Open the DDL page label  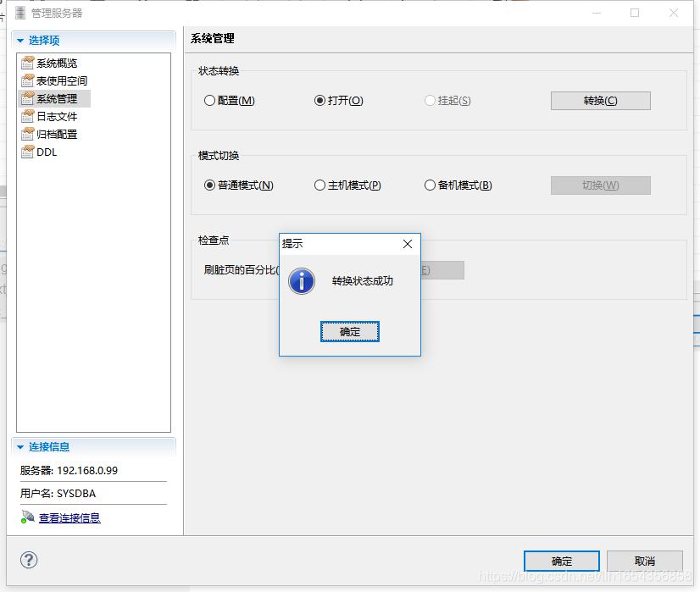(x=47, y=152)
